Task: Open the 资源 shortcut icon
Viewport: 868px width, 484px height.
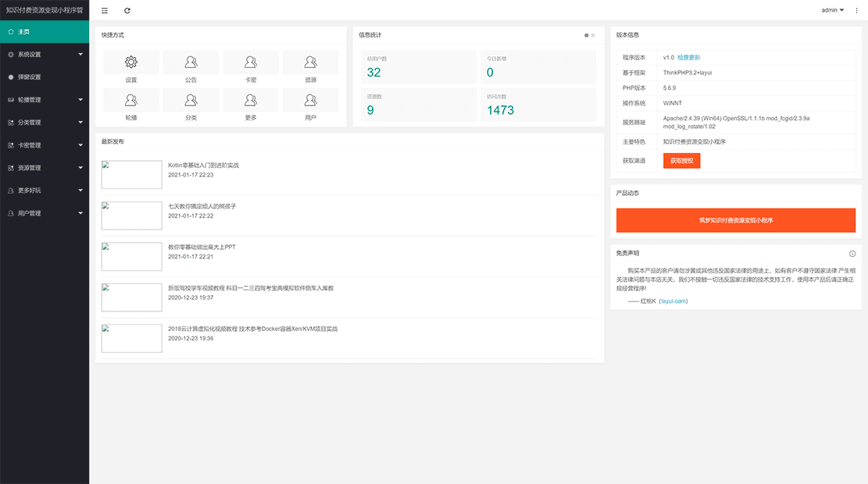Action: (311, 62)
